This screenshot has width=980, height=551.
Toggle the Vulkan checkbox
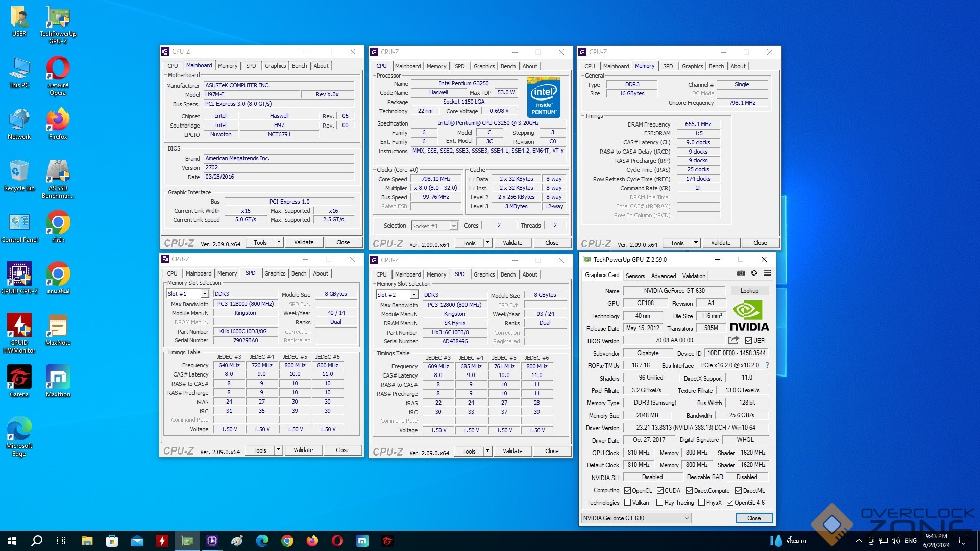628,503
